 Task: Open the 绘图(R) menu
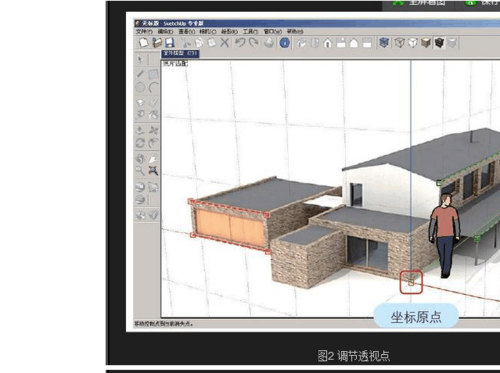point(229,31)
